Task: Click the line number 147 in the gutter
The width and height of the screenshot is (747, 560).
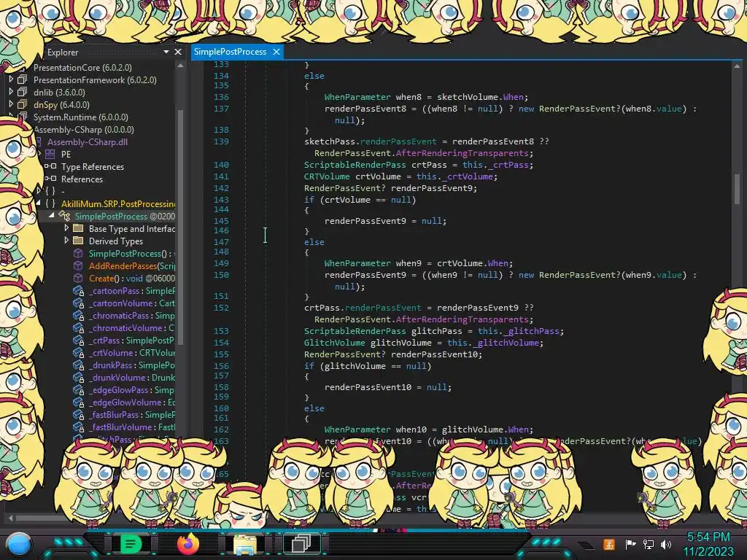Action: pos(221,242)
